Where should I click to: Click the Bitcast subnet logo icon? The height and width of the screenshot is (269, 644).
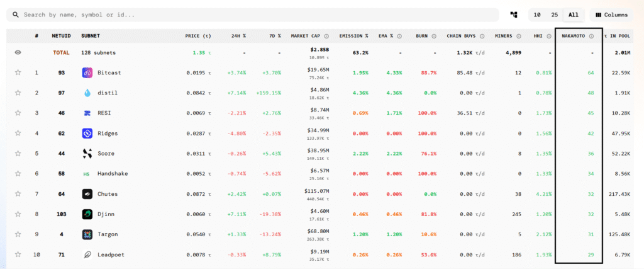(x=87, y=73)
